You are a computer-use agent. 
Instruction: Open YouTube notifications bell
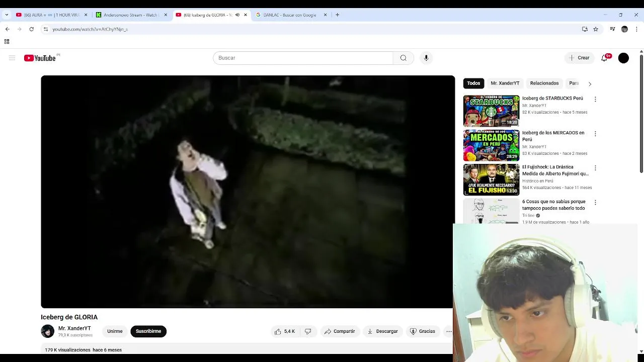(x=604, y=58)
